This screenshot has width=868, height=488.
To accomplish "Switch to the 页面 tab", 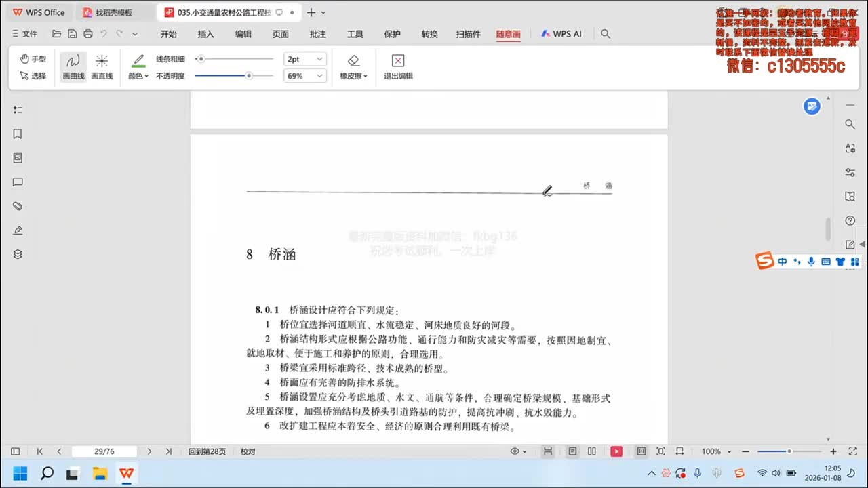I will (x=280, y=34).
